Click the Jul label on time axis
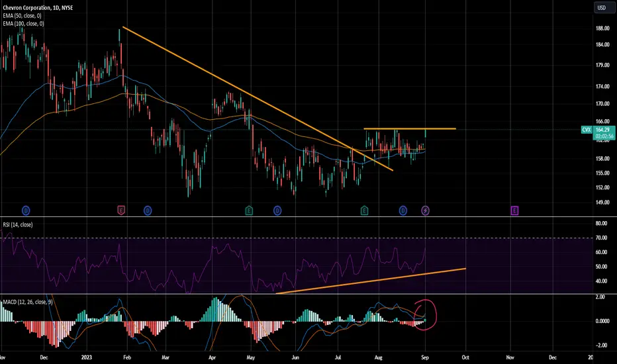 [x=338, y=357]
